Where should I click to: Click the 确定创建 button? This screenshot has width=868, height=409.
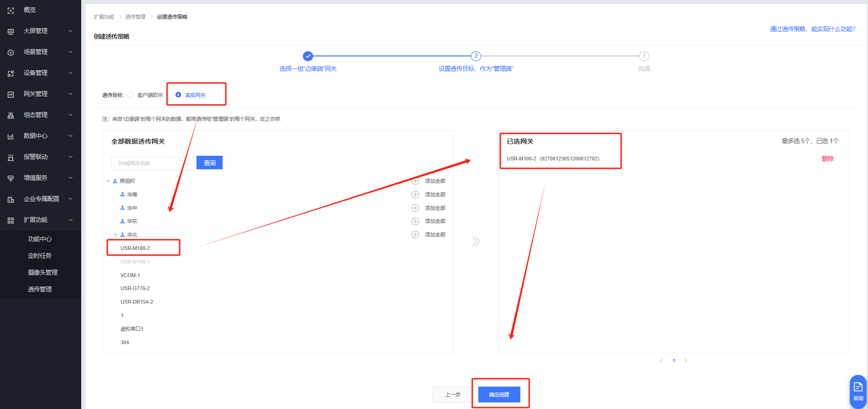[499, 395]
